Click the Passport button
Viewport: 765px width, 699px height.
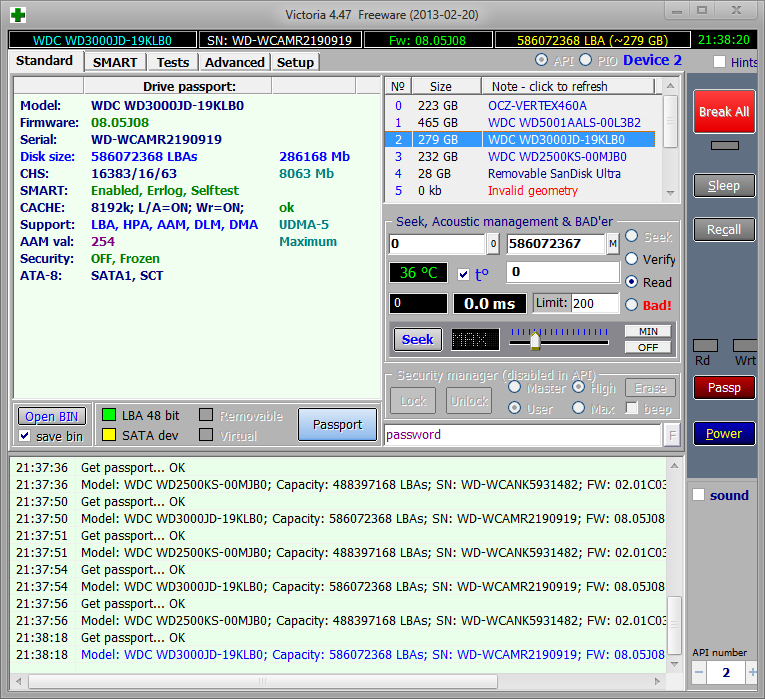pyautogui.click(x=337, y=425)
